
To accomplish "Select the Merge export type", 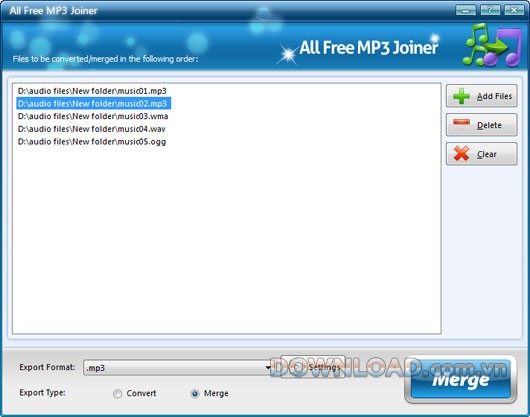I will click(x=195, y=394).
